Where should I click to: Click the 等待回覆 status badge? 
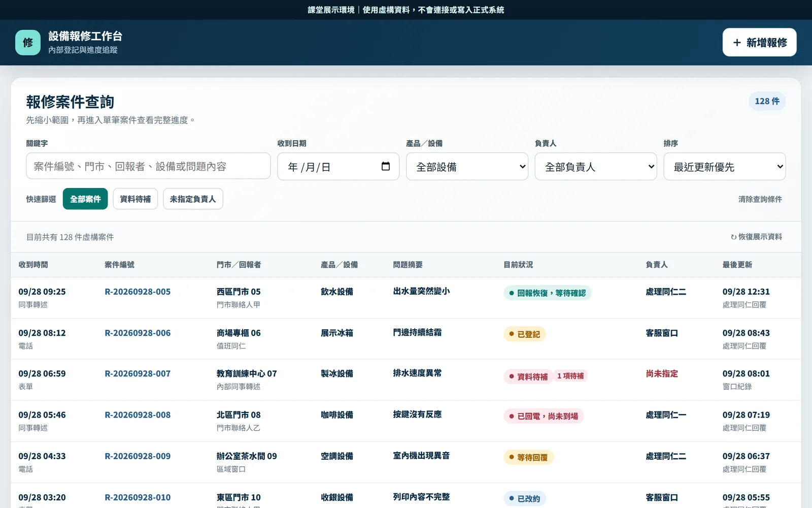(x=528, y=457)
